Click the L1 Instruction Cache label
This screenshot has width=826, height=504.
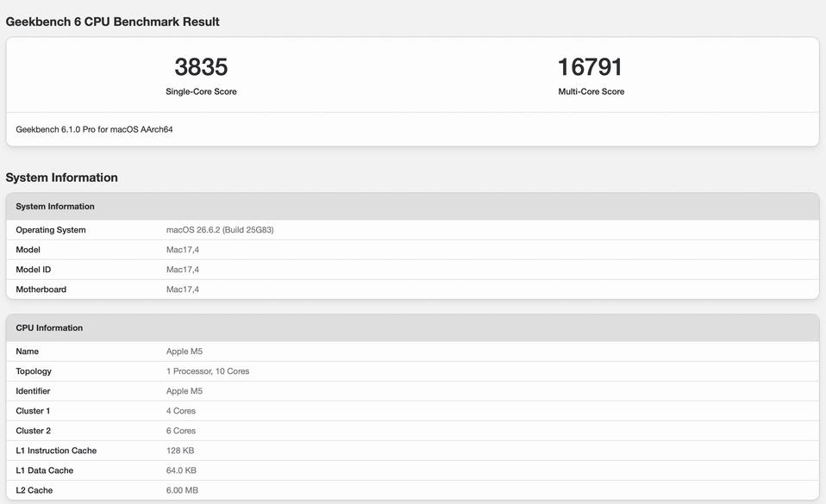56,451
